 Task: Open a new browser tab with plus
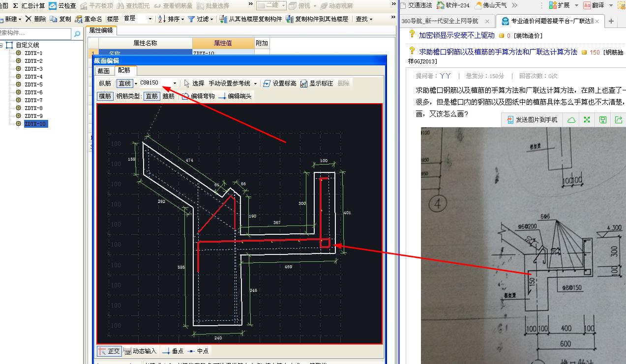pos(611,21)
